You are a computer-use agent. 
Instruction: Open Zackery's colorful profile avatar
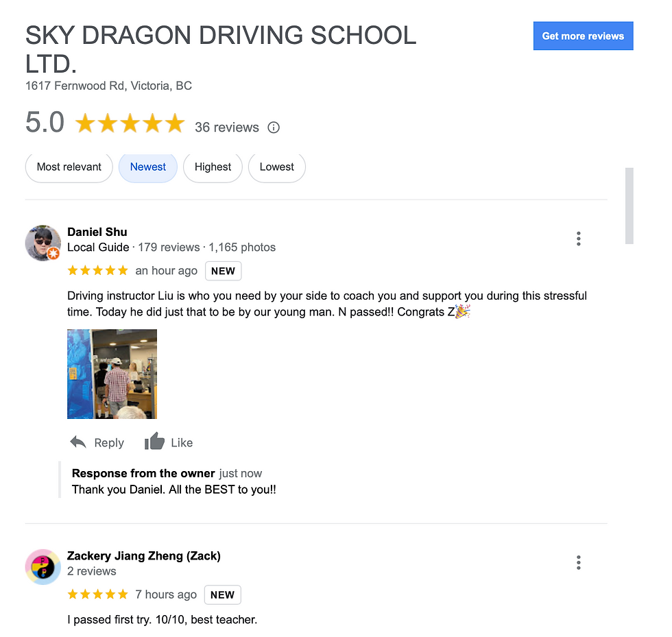point(43,566)
